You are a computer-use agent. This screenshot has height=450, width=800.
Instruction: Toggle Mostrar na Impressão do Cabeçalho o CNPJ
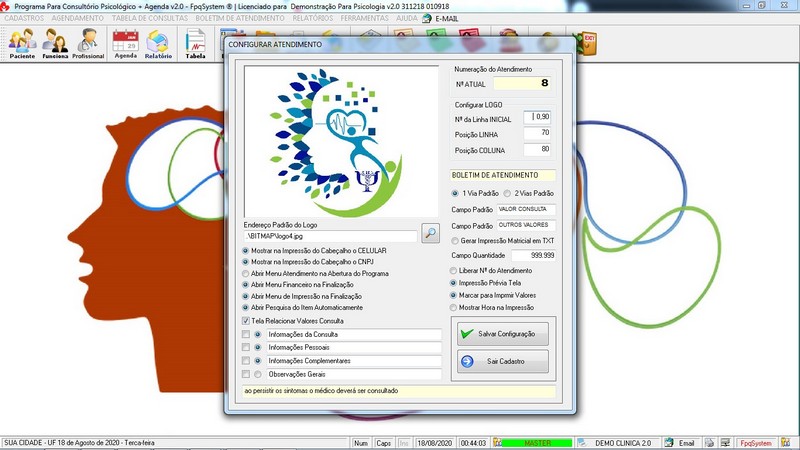245,262
